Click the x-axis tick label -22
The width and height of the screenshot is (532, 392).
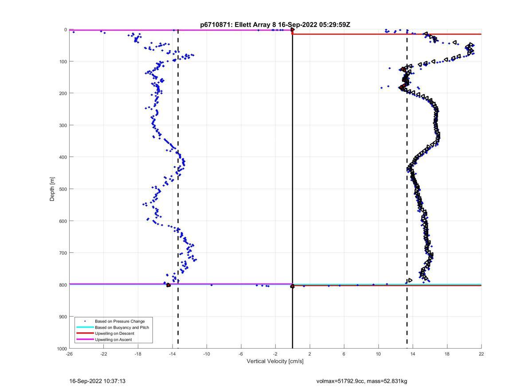tap(103, 353)
